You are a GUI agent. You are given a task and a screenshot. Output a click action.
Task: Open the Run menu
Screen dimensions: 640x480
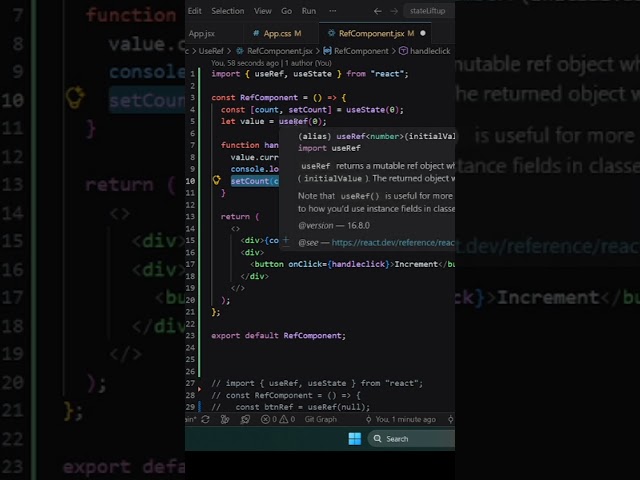(x=309, y=11)
